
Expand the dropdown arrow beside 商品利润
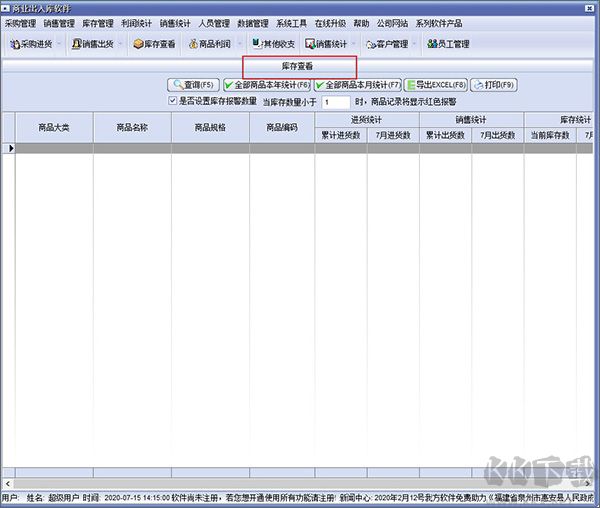pyautogui.click(x=239, y=44)
